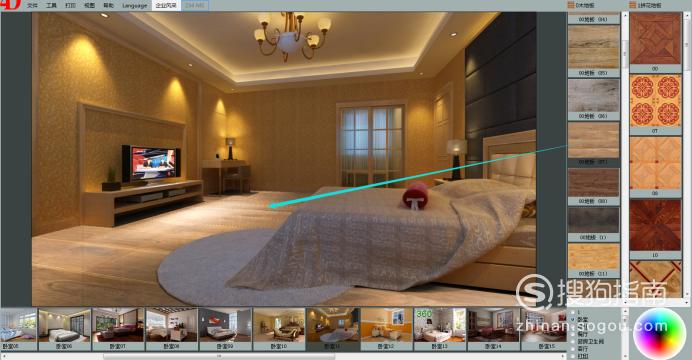Click up arrow of parquet list scrollbar
Viewport: 692px width, 360px height.
(x=688, y=15)
